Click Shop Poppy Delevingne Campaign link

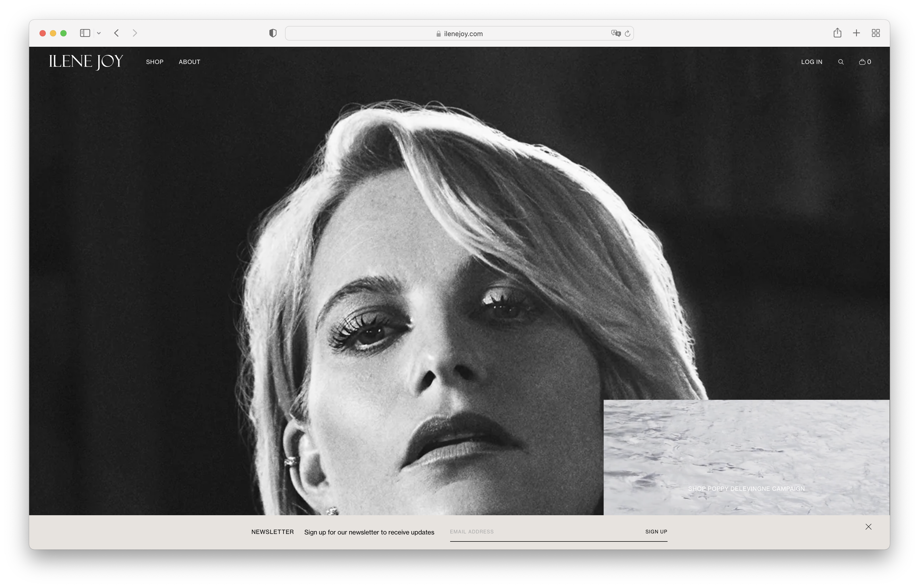coord(746,489)
